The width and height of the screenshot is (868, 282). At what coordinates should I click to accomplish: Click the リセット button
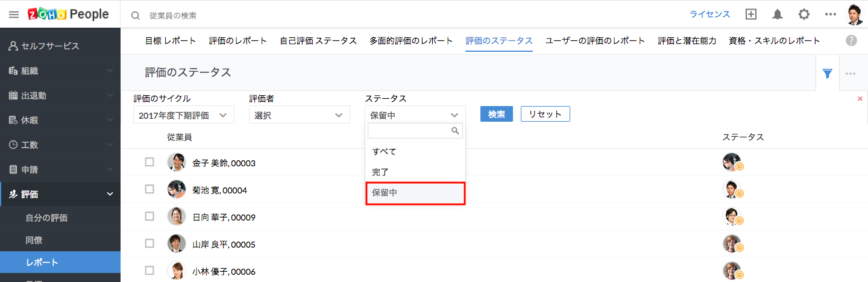pyautogui.click(x=545, y=114)
